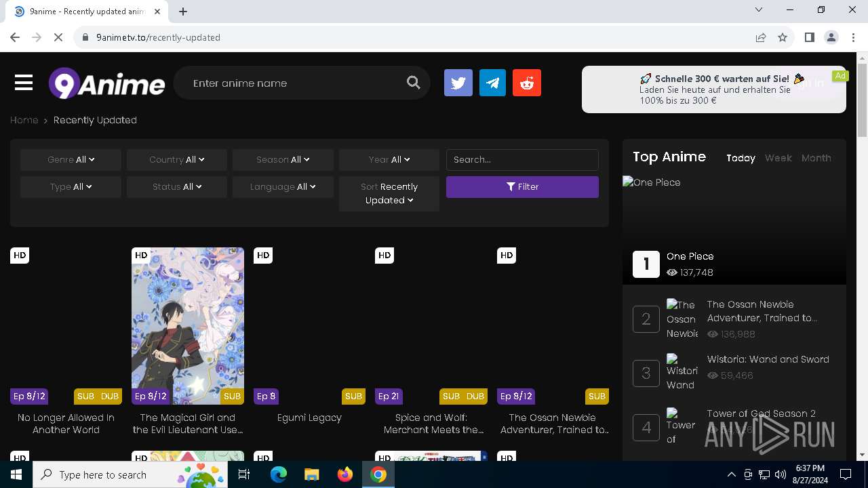
Task: Open browser side panel icon
Action: tap(809, 37)
